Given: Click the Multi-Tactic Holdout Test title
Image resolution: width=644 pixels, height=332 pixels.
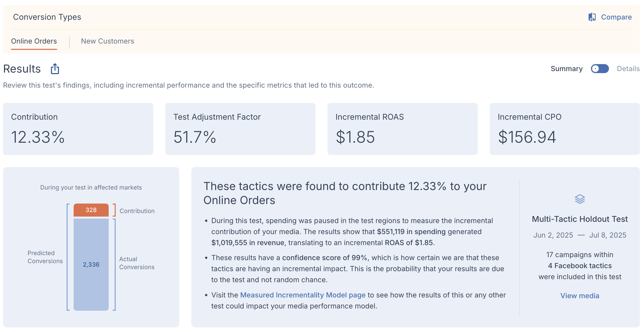Looking at the screenshot, I should point(580,219).
